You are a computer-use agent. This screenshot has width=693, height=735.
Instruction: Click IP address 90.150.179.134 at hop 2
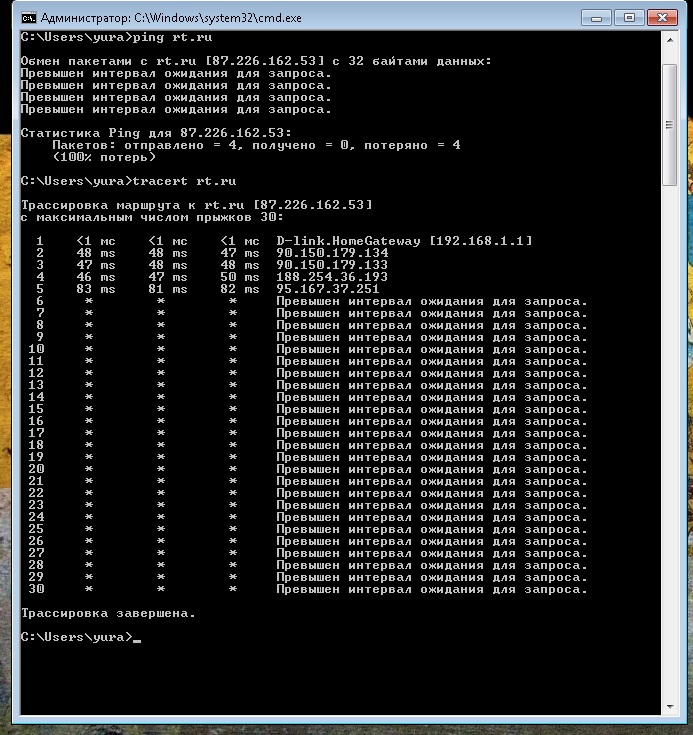point(332,253)
